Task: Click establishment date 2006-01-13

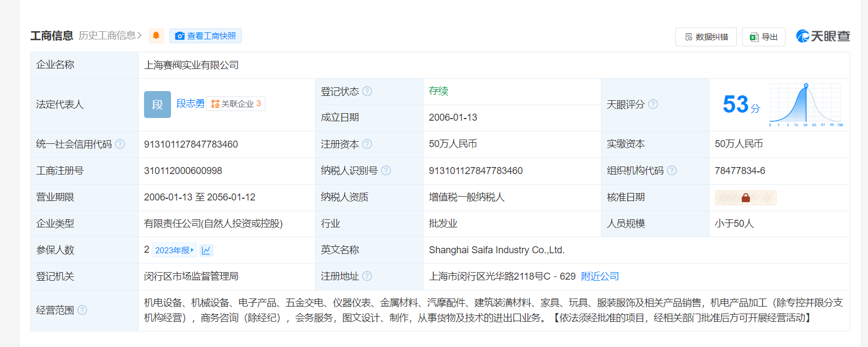Action: [453, 117]
